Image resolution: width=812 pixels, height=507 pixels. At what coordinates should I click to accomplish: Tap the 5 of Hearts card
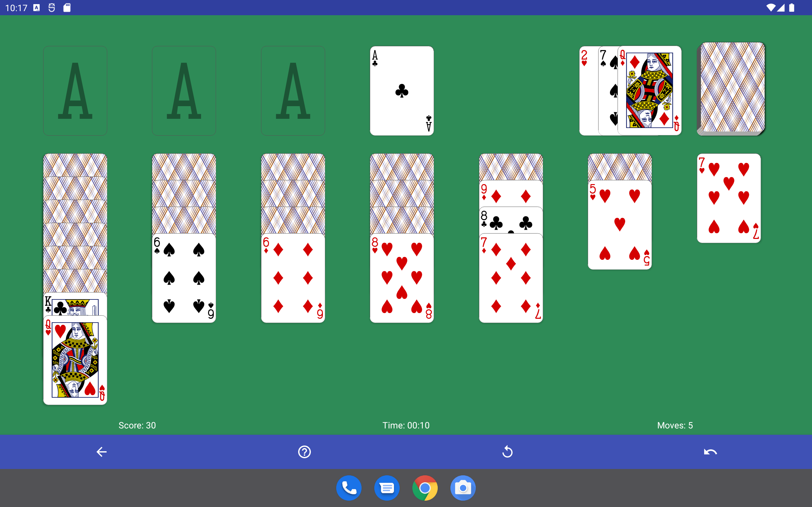coord(619,225)
